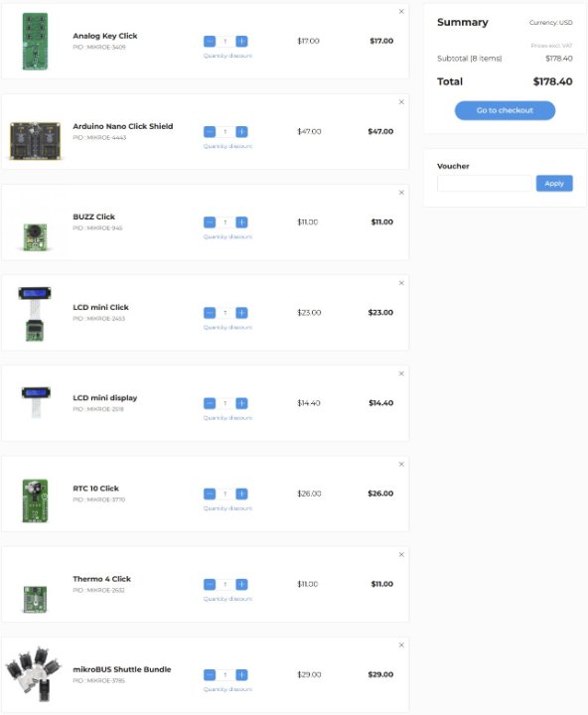Open Quantity discount for BUZZ Click
Screen dimensions: 588x715
click(227, 236)
